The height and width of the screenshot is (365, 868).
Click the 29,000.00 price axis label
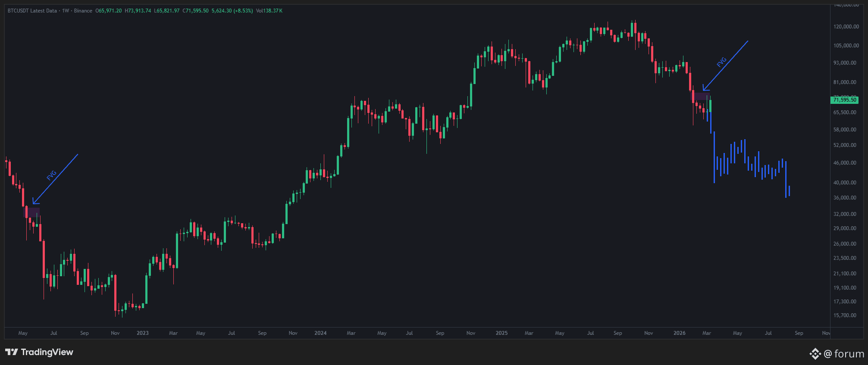(x=845, y=228)
